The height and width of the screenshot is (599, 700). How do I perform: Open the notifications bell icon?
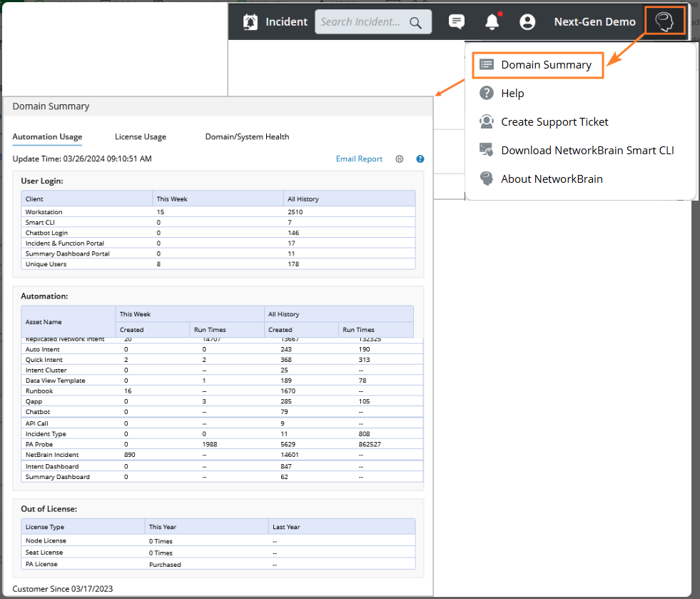492,22
